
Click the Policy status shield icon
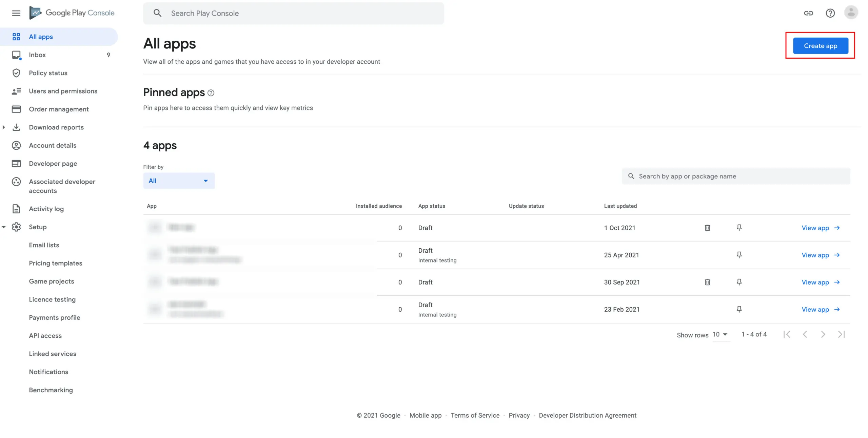[x=16, y=73]
